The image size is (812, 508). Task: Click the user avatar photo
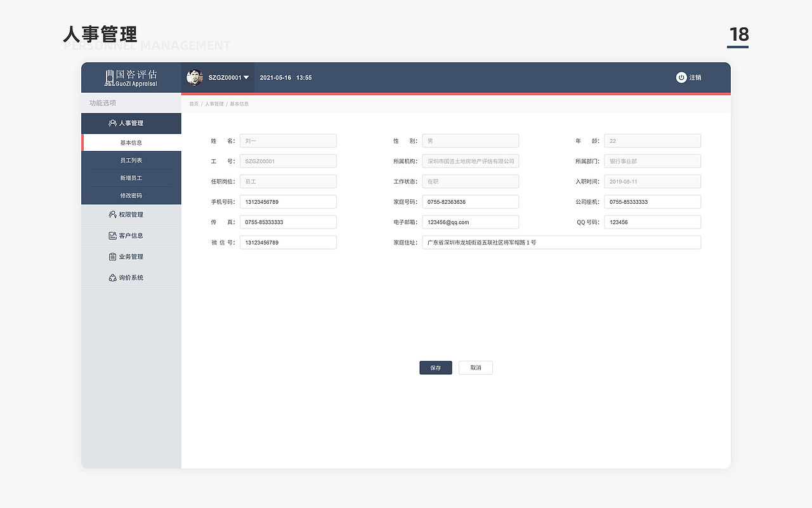pyautogui.click(x=194, y=77)
